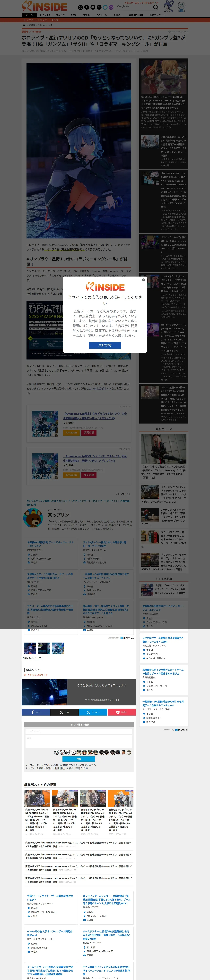Click the Amazon button for 完全生産限定盤B
The image size is (210, 980).
[71, 475]
